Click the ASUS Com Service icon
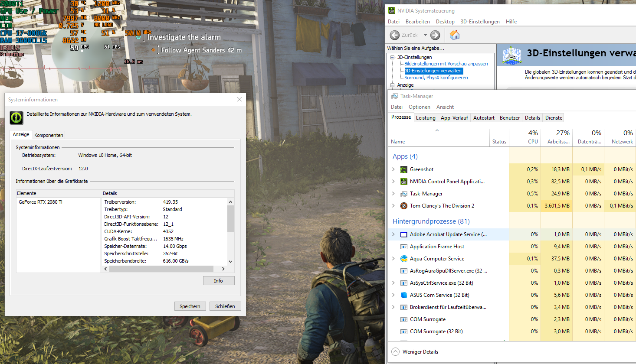Viewport: 636px width, 364px height. 403,295
